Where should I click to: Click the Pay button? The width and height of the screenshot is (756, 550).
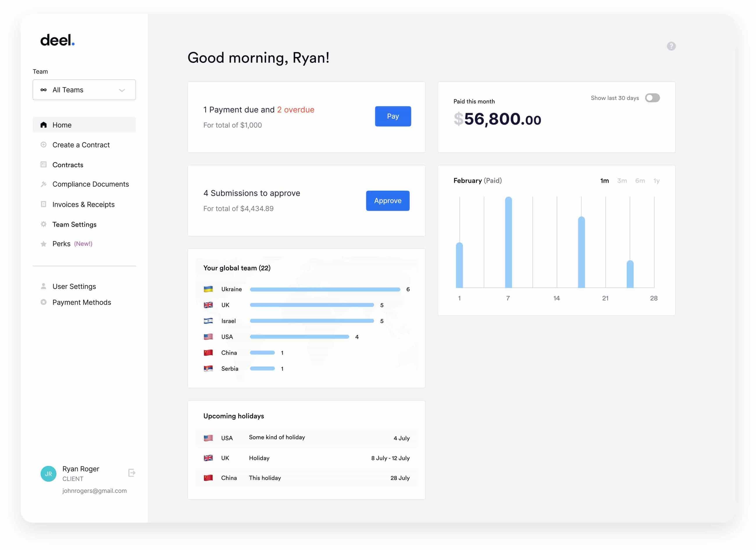(393, 116)
